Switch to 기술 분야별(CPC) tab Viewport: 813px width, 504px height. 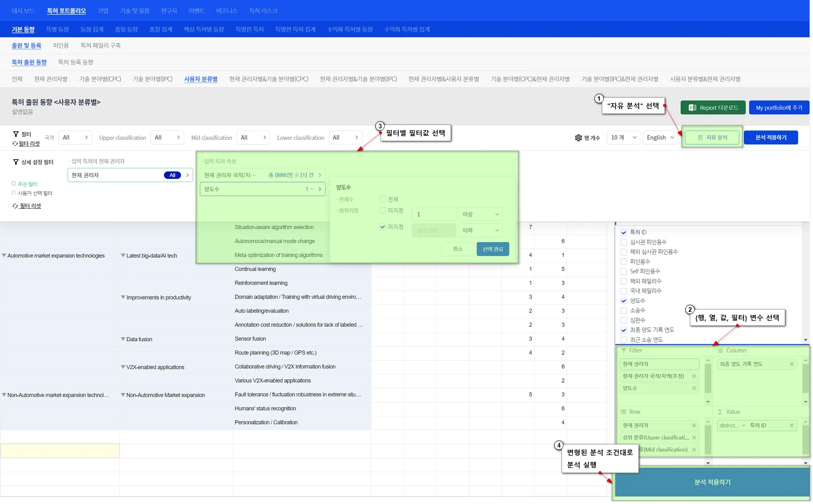pos(100,79)
